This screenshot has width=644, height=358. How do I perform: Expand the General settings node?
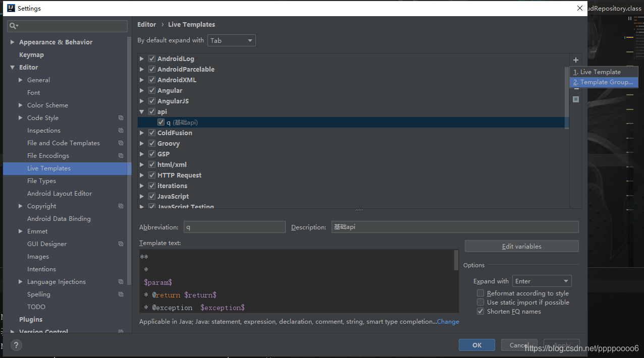coord(20,80)
